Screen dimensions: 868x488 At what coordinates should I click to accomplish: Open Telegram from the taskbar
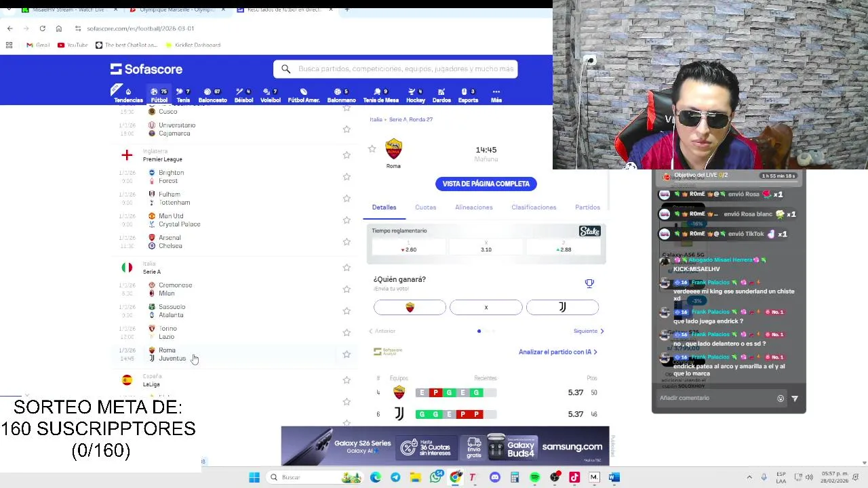pos(395,477)
